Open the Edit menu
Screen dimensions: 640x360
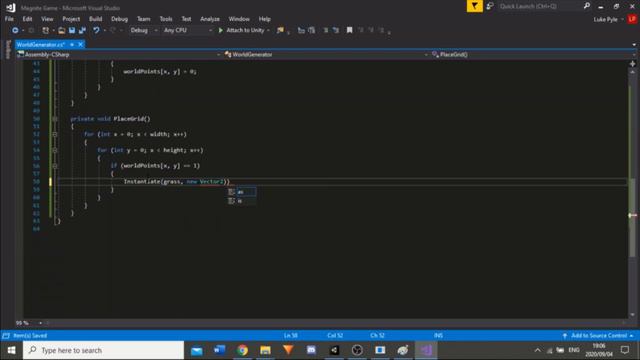[x=27, y=19]
